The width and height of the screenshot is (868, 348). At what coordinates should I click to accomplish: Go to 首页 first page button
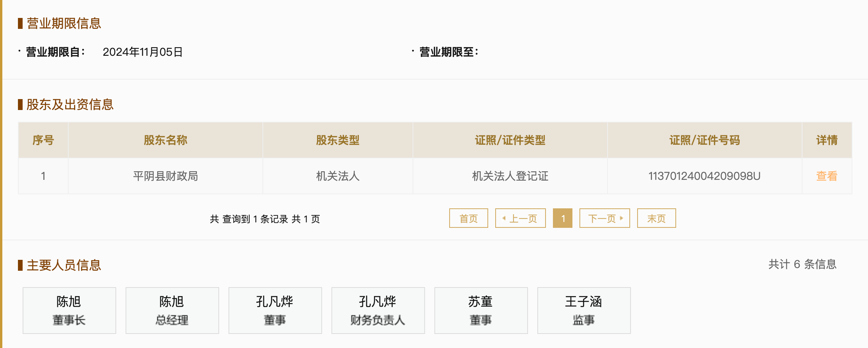468,218
